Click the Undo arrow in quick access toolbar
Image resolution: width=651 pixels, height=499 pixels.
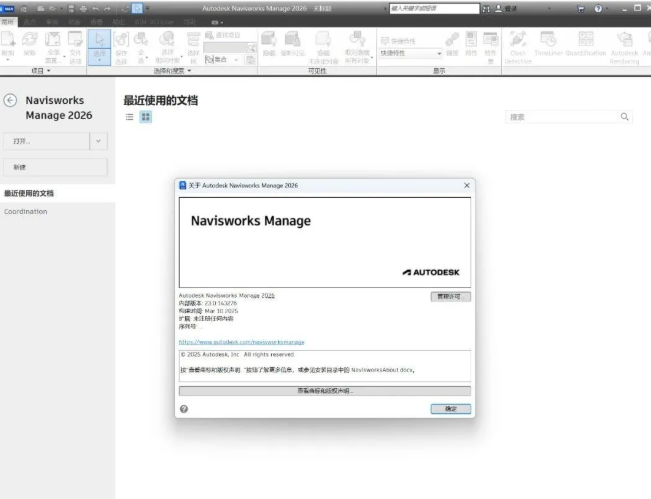click(x=95, y=8)
